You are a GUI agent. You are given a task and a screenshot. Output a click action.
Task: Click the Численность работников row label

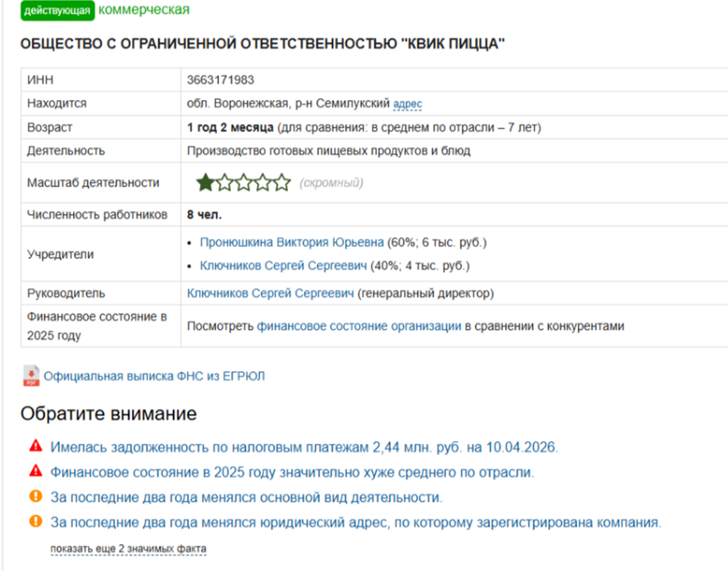[97, 215]
